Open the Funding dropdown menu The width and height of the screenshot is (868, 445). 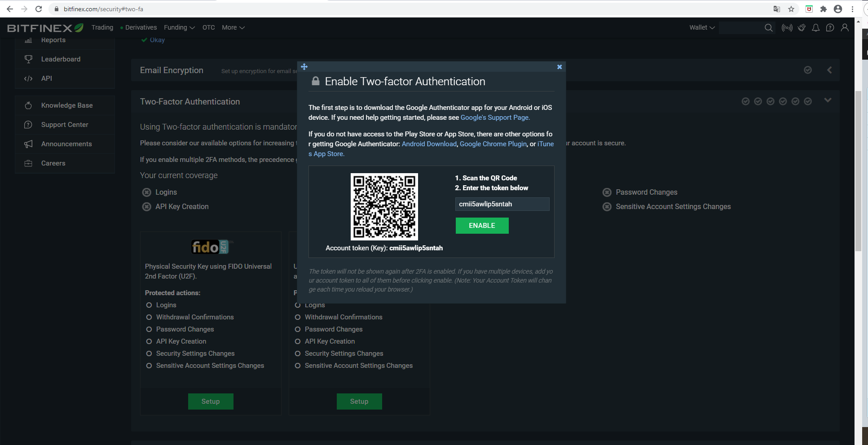179,27
